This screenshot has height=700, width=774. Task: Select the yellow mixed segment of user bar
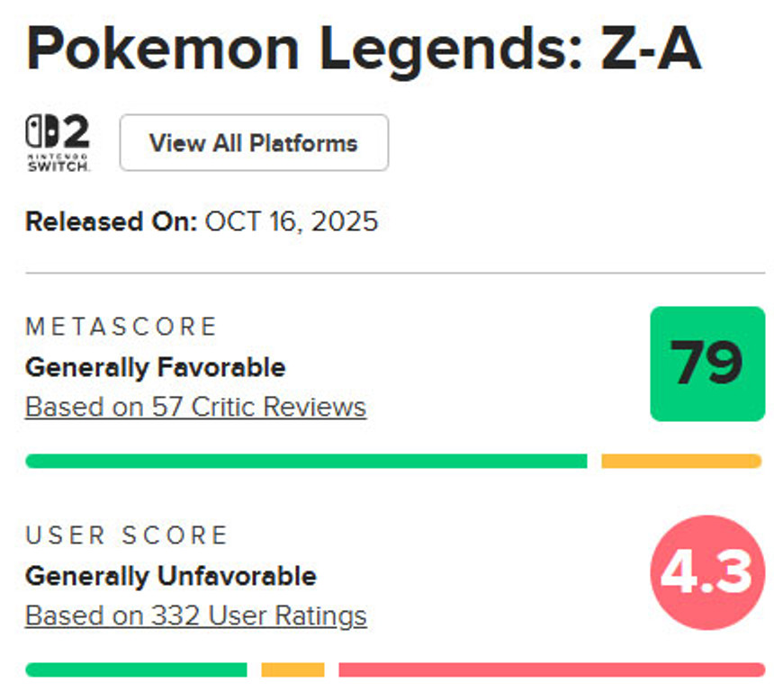(292, 669)
